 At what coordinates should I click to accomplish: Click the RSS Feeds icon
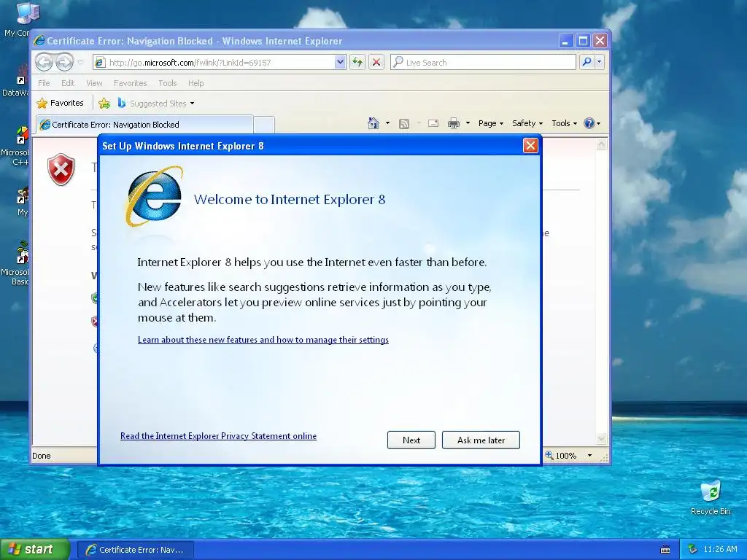coord(404,124)
